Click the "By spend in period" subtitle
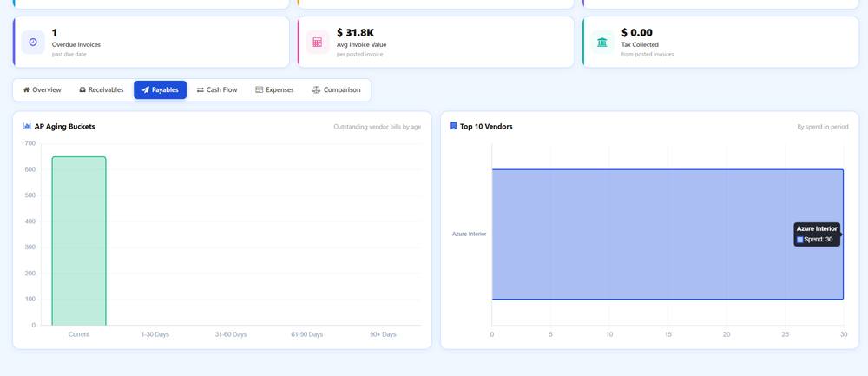868x376 pixels. [823, 127]
